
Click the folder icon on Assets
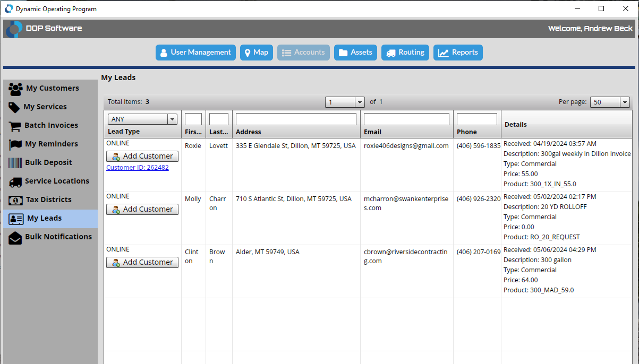[343, 53]
